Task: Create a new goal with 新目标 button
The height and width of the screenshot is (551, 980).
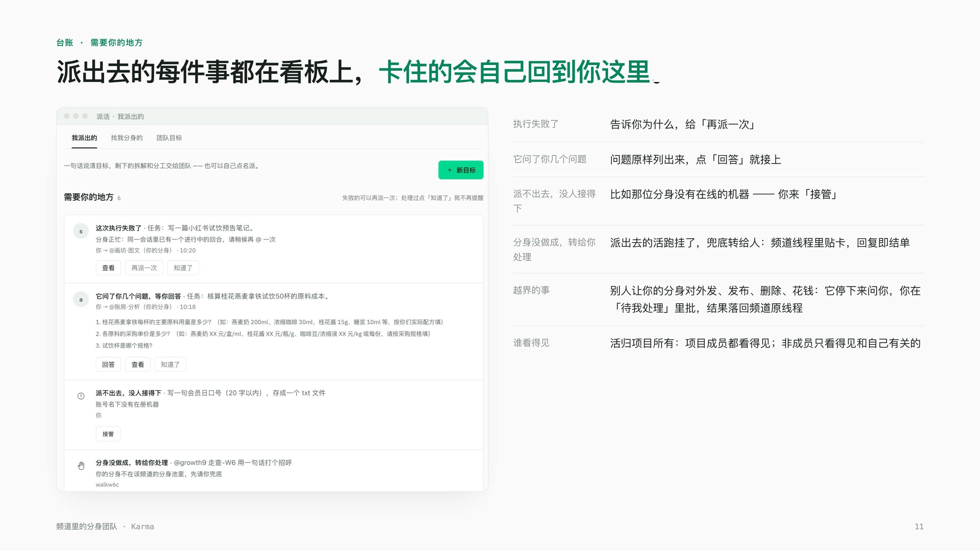Action: [x=461, y=170]
